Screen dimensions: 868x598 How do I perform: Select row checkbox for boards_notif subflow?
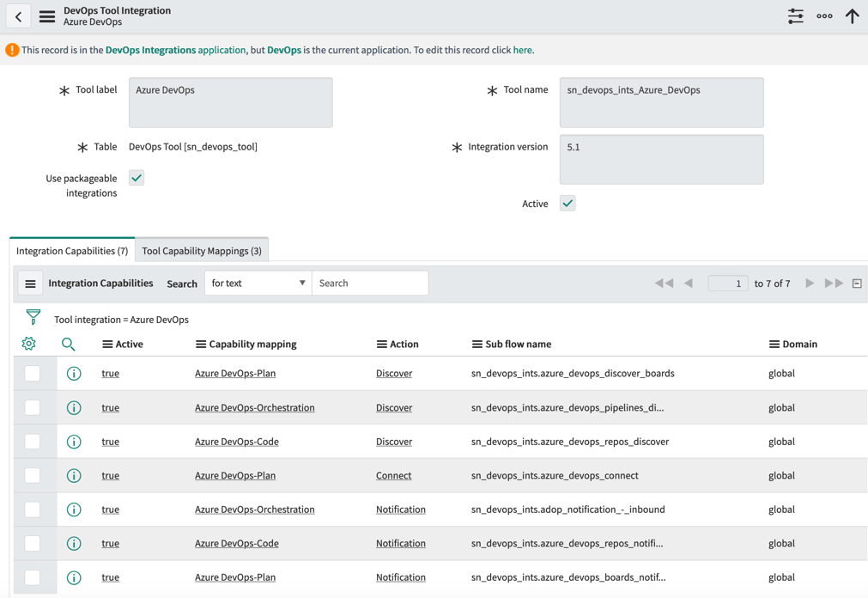tap(32, 577)
